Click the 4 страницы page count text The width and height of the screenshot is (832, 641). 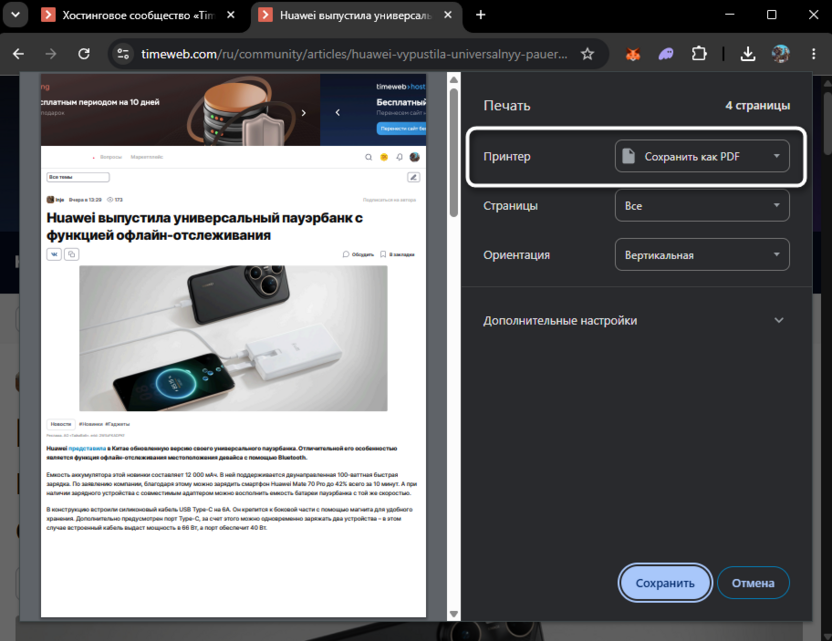758,106
